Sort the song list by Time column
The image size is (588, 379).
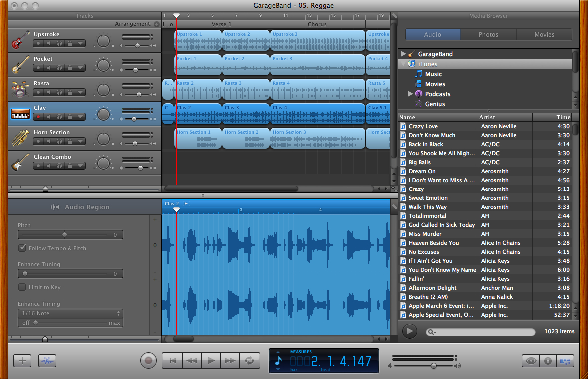(552, 117)
